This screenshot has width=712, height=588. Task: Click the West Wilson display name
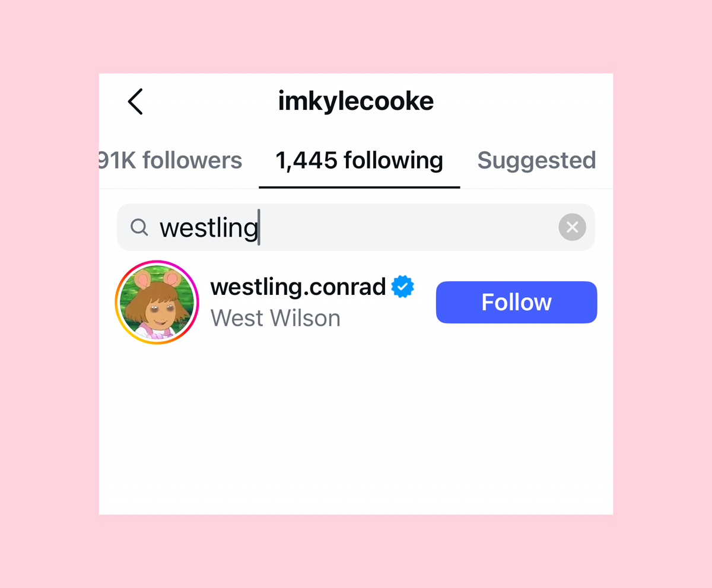pyautogui.click(x=275, y=318)
